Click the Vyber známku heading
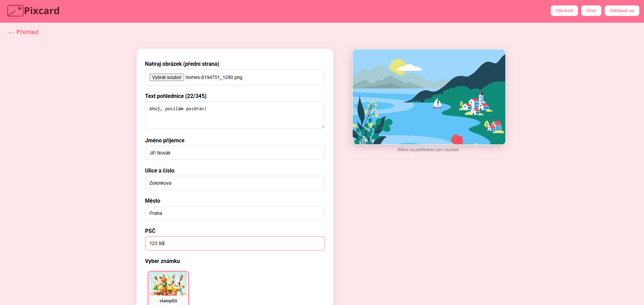644x305 pixels. [162, 261]
